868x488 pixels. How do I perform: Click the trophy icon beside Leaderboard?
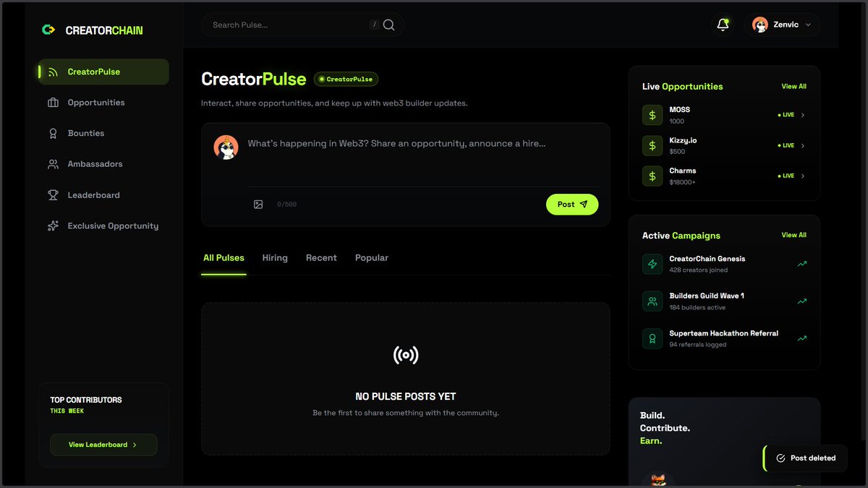click(x=53, y=195)
